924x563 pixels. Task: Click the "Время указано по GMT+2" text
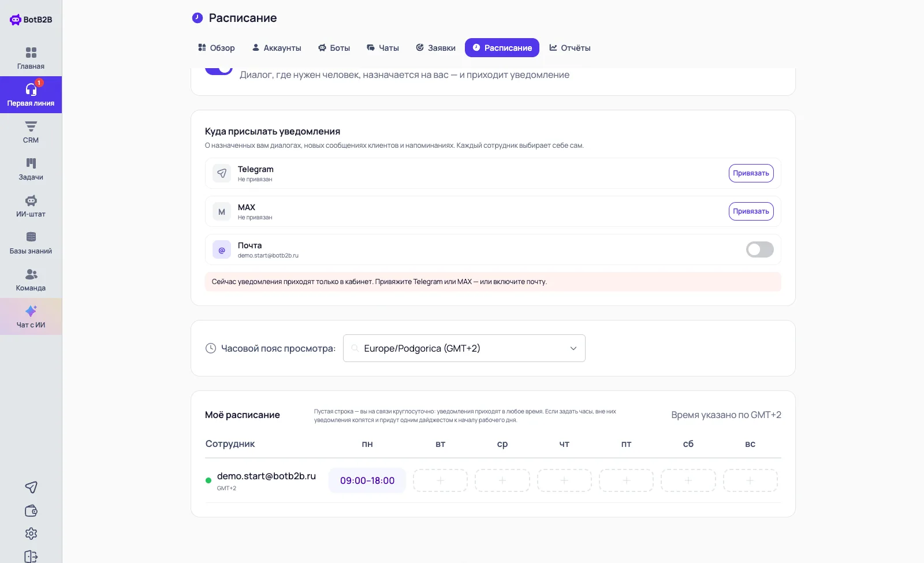[x=726, y=415]
